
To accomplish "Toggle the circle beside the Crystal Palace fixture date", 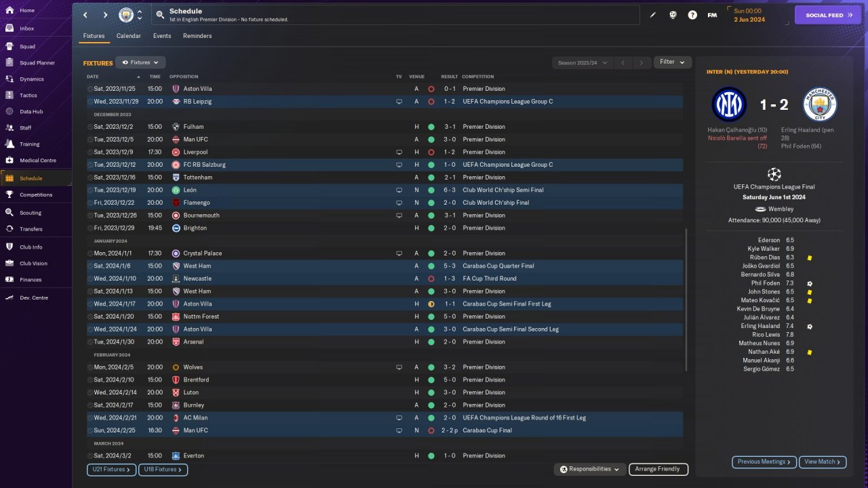I will pyautogui.click(x=90, y=253).
